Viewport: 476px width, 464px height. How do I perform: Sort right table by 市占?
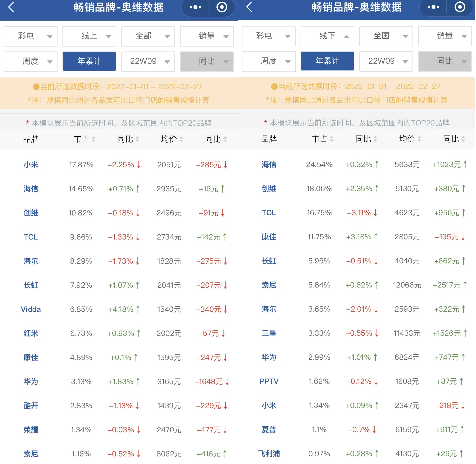323,139
